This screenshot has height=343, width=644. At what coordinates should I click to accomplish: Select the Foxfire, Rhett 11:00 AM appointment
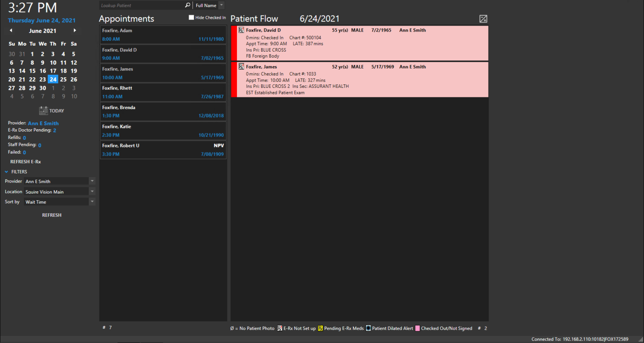[x=163, y=92]
